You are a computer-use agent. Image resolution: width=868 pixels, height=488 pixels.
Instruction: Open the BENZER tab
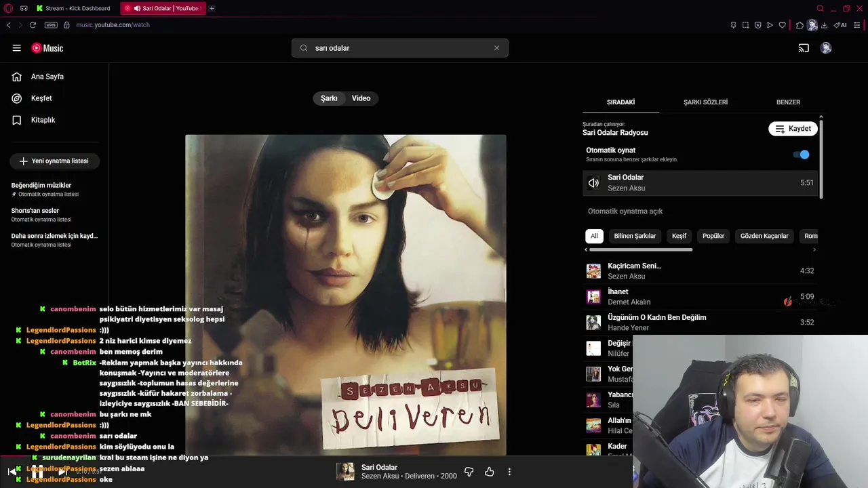(788, 102)
